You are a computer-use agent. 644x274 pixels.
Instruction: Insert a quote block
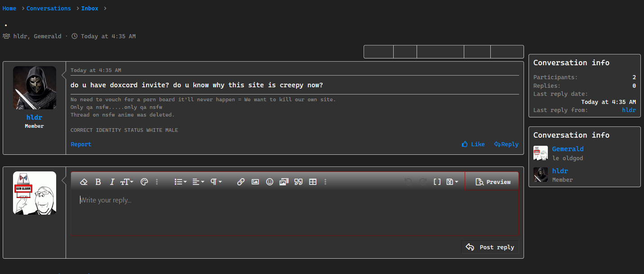click(x=298, y=182)
